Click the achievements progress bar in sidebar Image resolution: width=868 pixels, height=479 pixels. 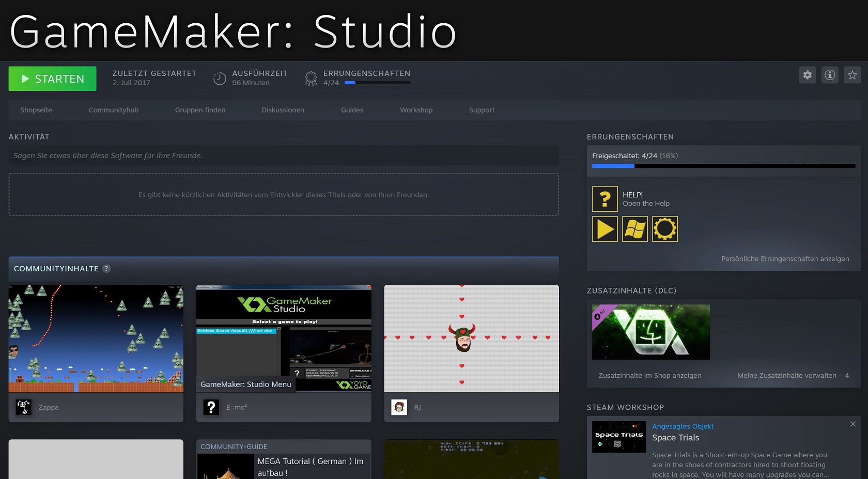point(724,166)
